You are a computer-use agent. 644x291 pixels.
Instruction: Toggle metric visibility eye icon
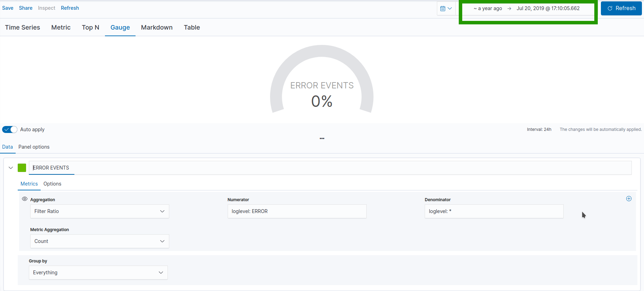pos(25,199)
